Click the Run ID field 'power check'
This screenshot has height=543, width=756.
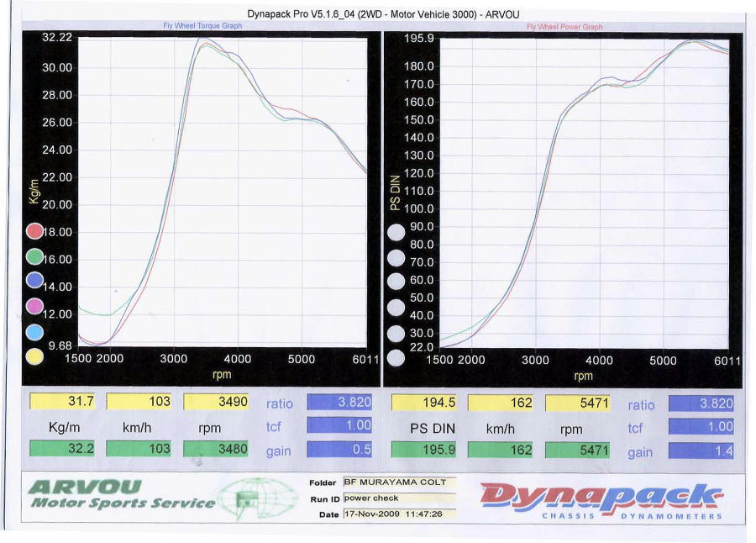(x=399, y=498)
